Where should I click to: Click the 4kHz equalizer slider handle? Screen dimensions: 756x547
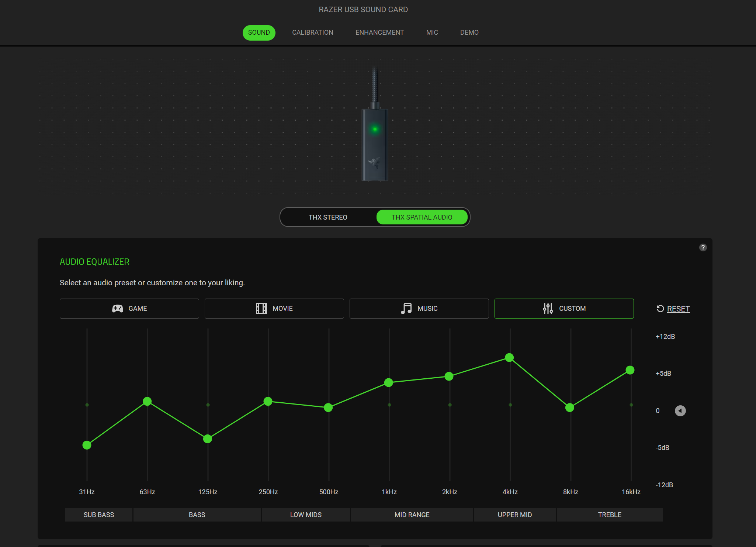click(x=509, y=357)
